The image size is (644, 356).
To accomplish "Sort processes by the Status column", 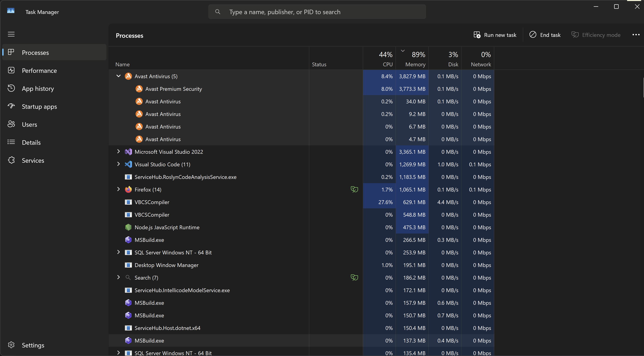I will 336,58.
